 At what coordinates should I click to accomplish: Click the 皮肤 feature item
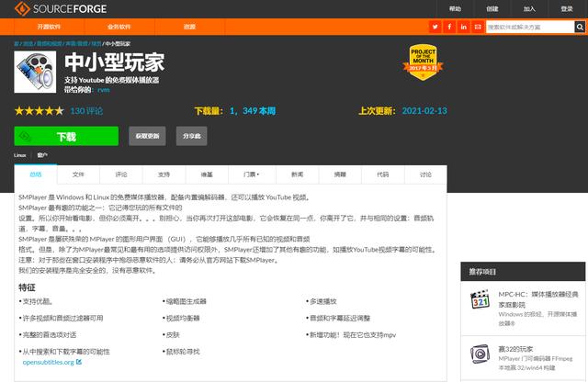173,335
